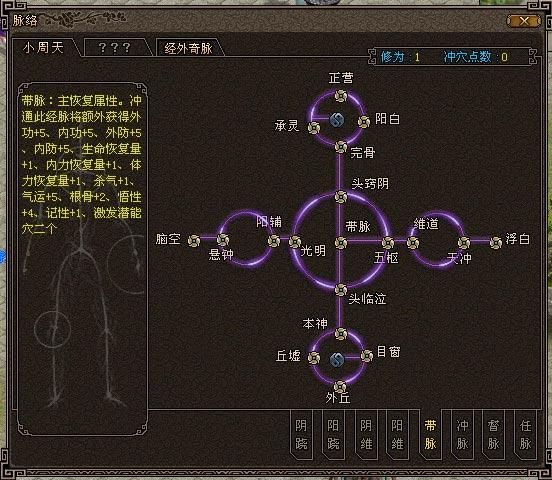Switch to the 经外奇脉 tab
This screenshot has height=480, width=552.
[x=189, y=48]
